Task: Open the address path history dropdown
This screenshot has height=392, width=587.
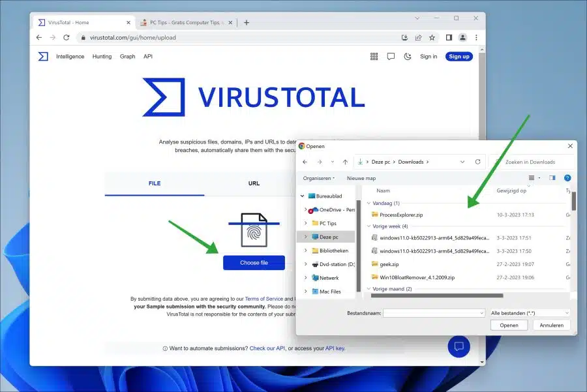Action: (x=462, y=162)
